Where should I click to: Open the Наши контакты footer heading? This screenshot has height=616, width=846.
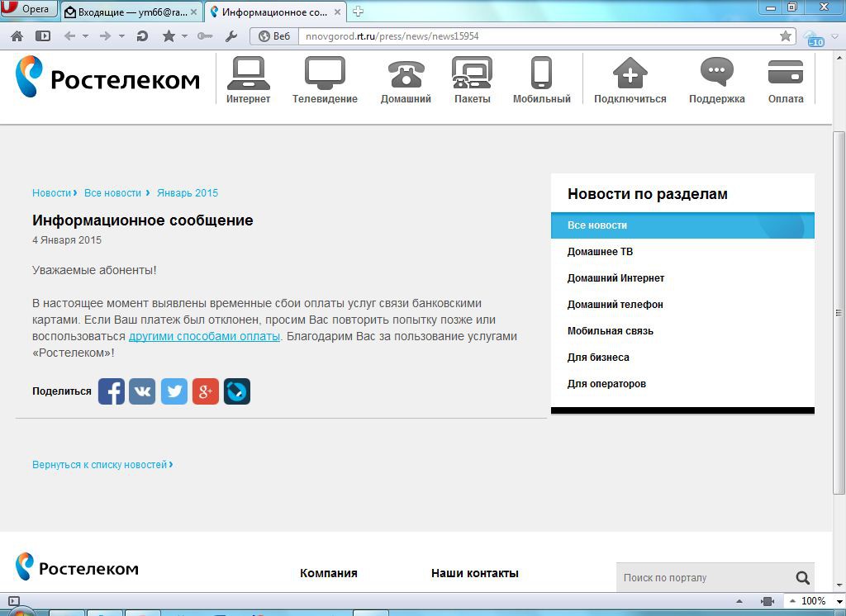pyautogui.click(x=475, y=573)
